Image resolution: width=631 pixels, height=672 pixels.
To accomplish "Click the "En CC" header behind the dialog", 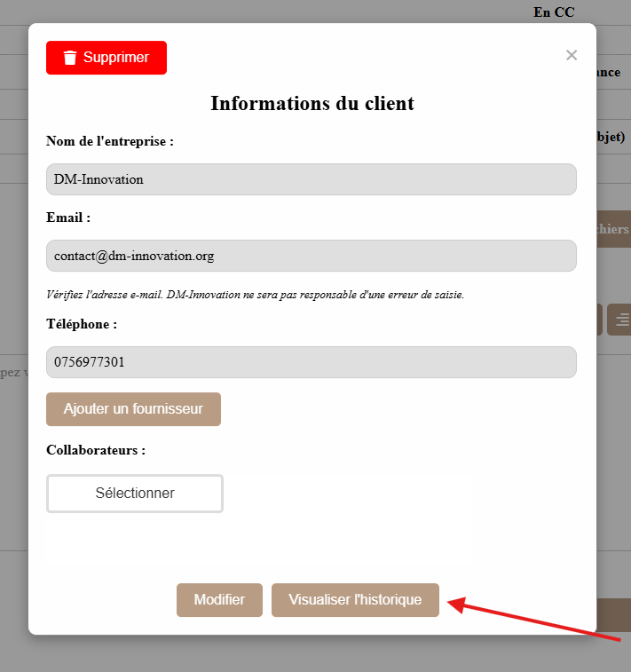I will point(554,12).
